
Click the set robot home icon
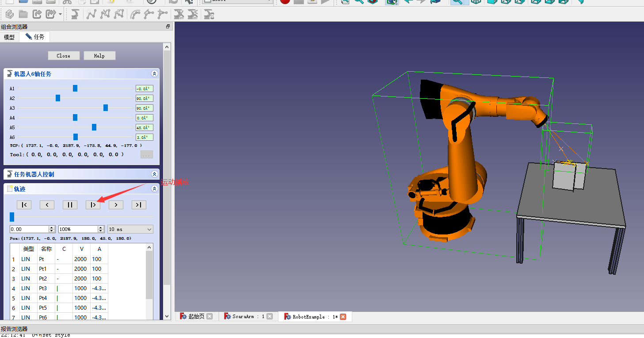tap(179, 14)
